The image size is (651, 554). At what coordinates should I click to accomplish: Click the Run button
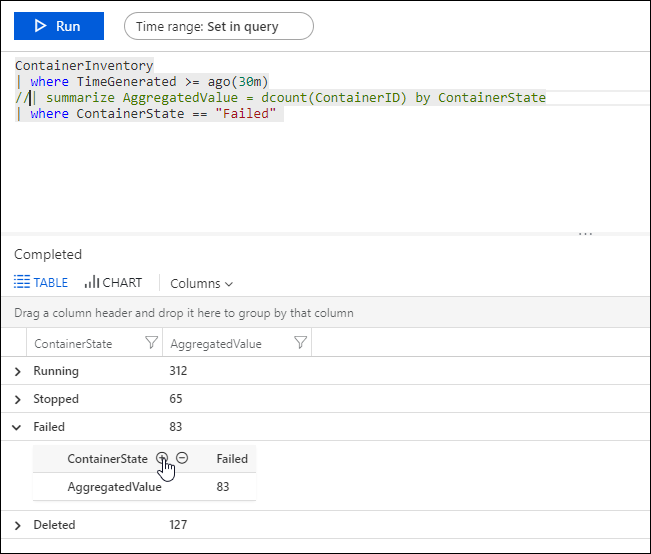58,26
